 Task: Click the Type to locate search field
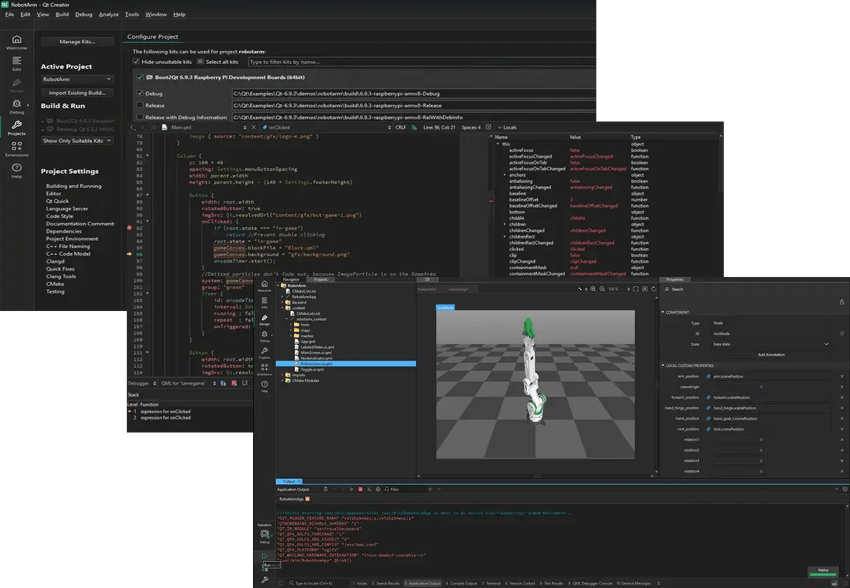click(313, 583)
